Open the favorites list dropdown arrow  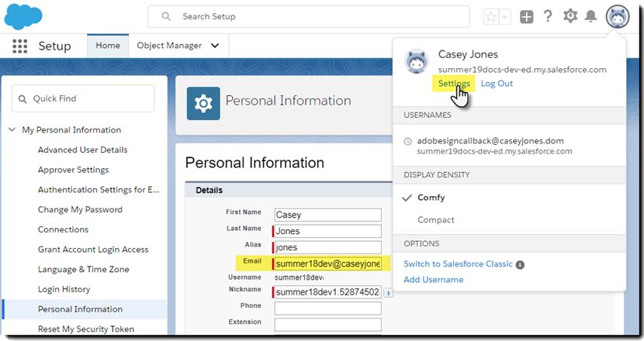pos(505,17)
